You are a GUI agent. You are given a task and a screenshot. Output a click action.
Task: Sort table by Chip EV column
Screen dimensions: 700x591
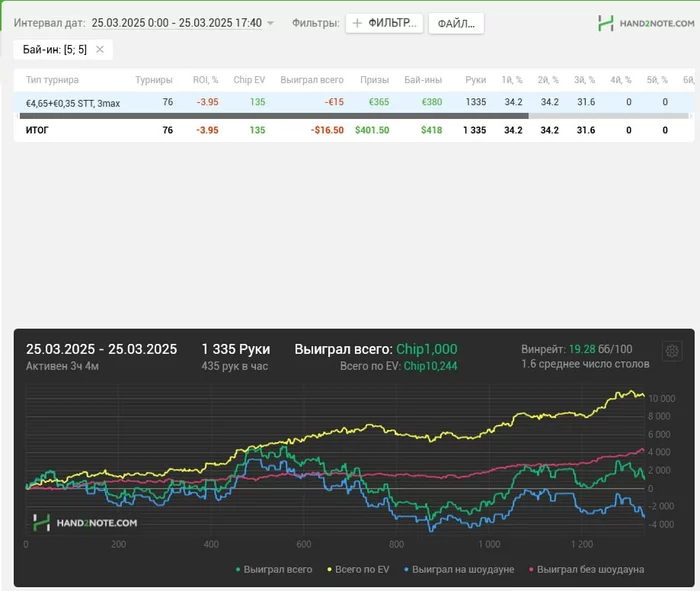pyautogui.click(x=249, y=79)
